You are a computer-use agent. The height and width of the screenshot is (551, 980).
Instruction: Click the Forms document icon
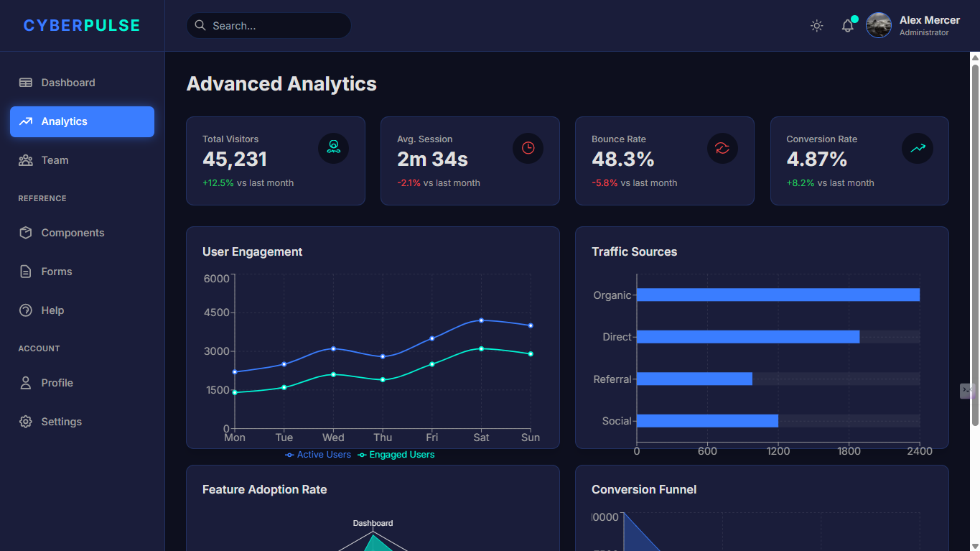(x=26, y=272)
